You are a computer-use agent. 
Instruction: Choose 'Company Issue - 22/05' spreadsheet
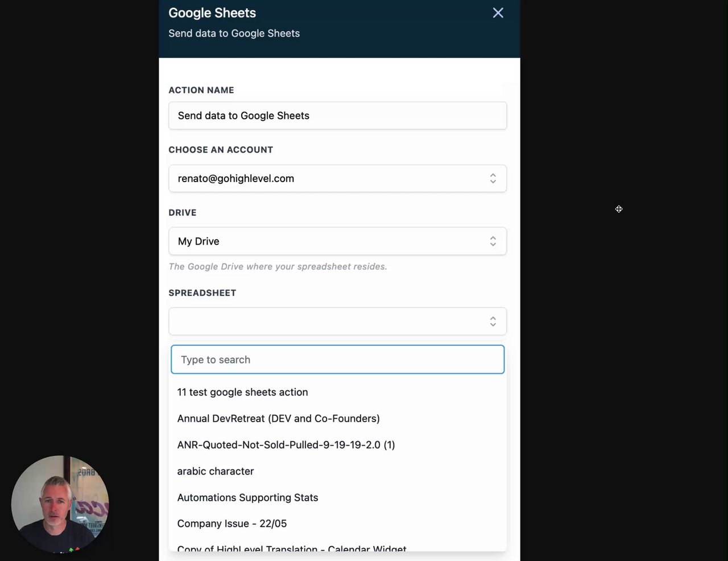pos(337,523)
